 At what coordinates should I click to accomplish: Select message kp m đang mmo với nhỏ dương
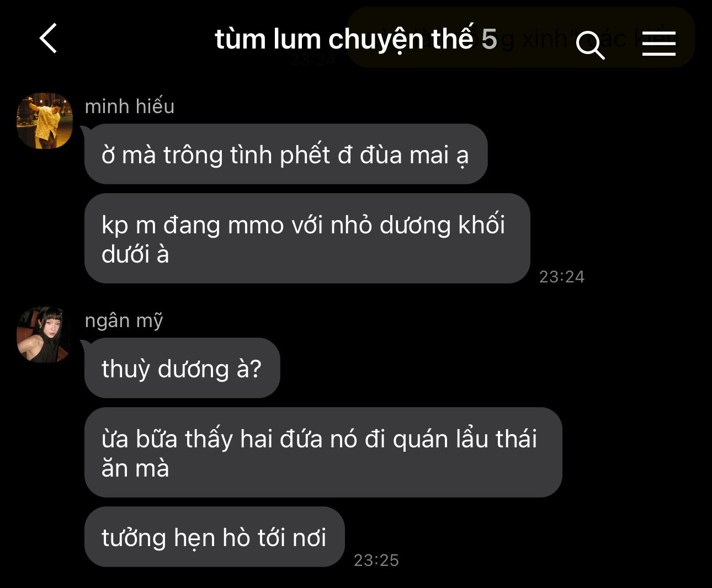(307, 238)
